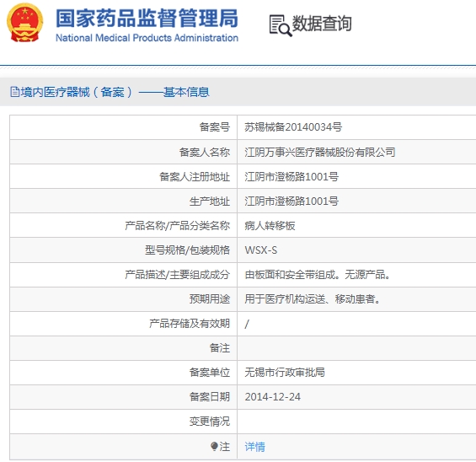Click the 备案号 label
The image size is (476, 462).
pos(214,127)
